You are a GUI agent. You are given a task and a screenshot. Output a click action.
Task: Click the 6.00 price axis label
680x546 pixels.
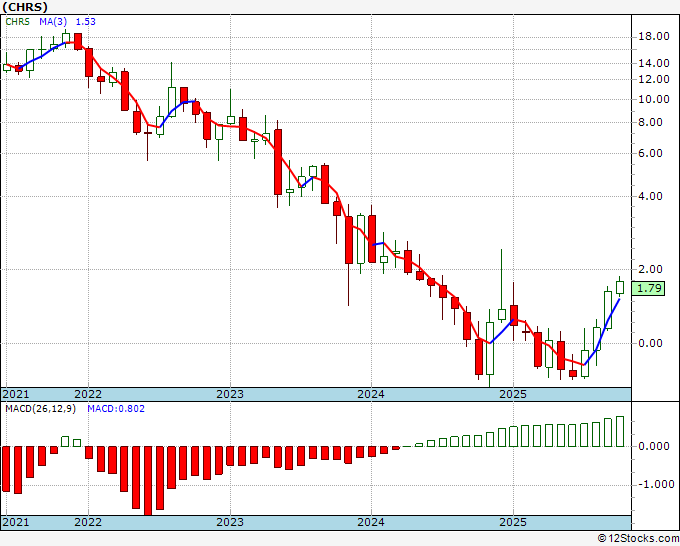point(651,153)
